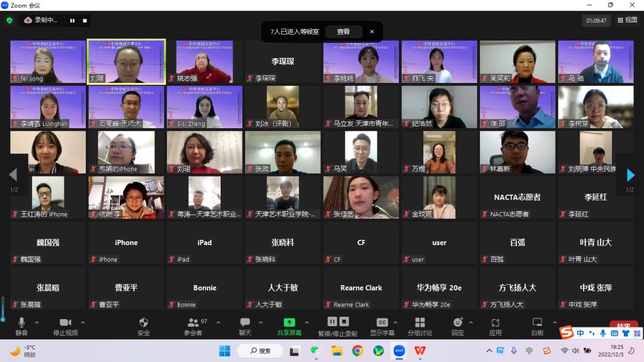Open the 视图 view layout menu
The height and width of the screenshot is (362, 644).
click(x=628, y=20)
